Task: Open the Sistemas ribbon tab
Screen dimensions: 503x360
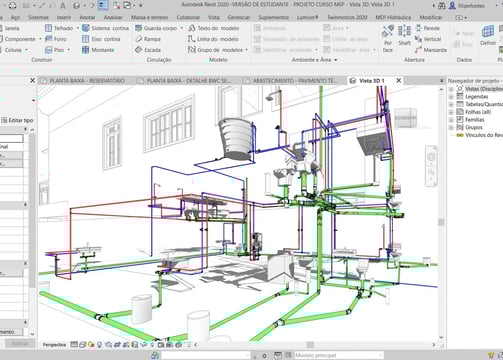Action: point(38,17)
